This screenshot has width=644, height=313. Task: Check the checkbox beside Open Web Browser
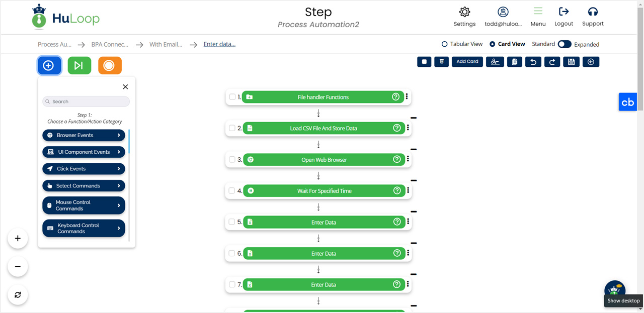pyautogui.click(x=232, y=159)
